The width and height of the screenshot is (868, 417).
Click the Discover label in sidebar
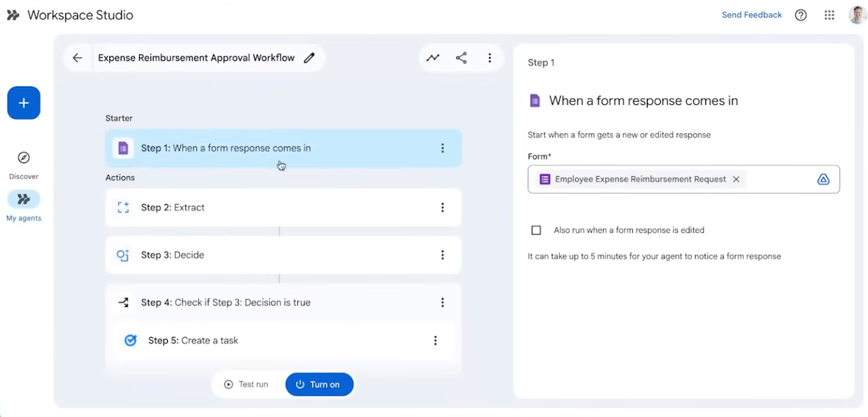pyautogui.click(x=24, y=177)
